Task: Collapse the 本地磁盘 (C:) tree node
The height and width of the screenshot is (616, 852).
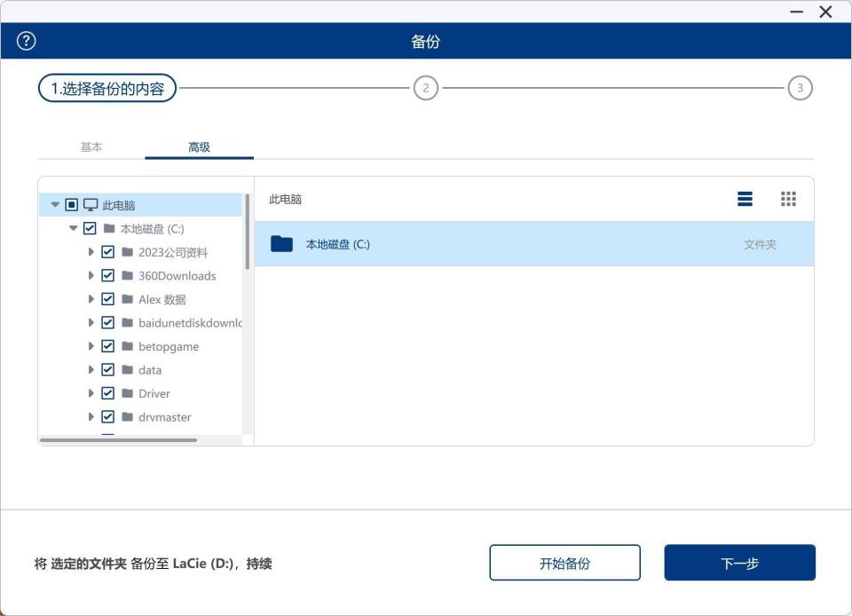Action: click(74, 228)
